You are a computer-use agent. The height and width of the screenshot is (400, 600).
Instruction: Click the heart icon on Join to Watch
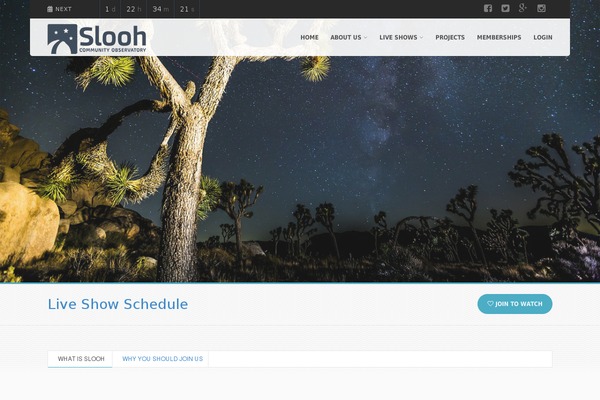490,304
